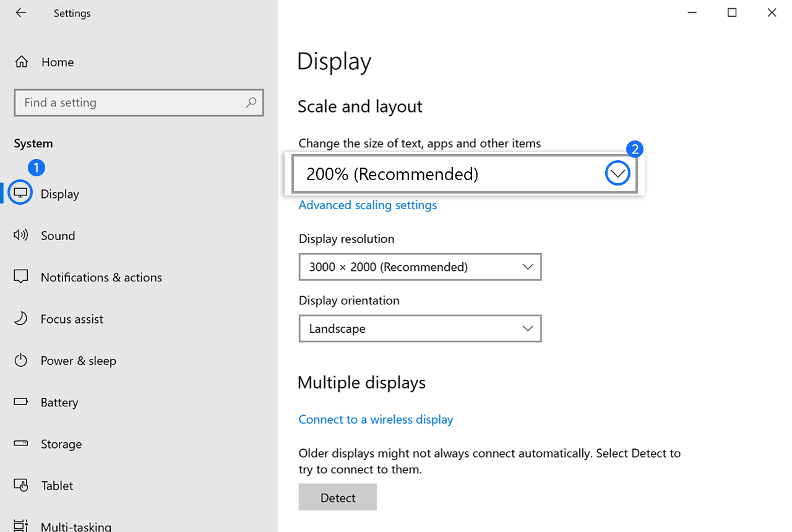
Task: Click the Focus assist moon icon
Action: [x=21, y=319]
